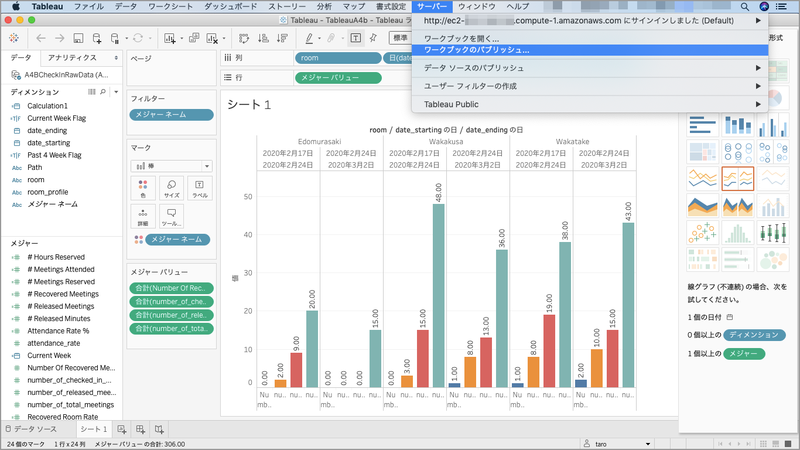
Task: Open the Size marks card button
Action: [x=171, y=188]
